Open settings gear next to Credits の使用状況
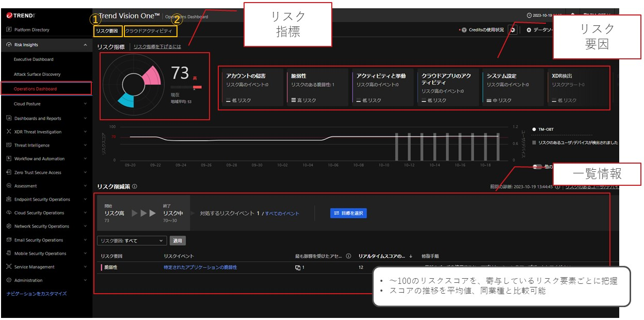 (x=512, y=30)
